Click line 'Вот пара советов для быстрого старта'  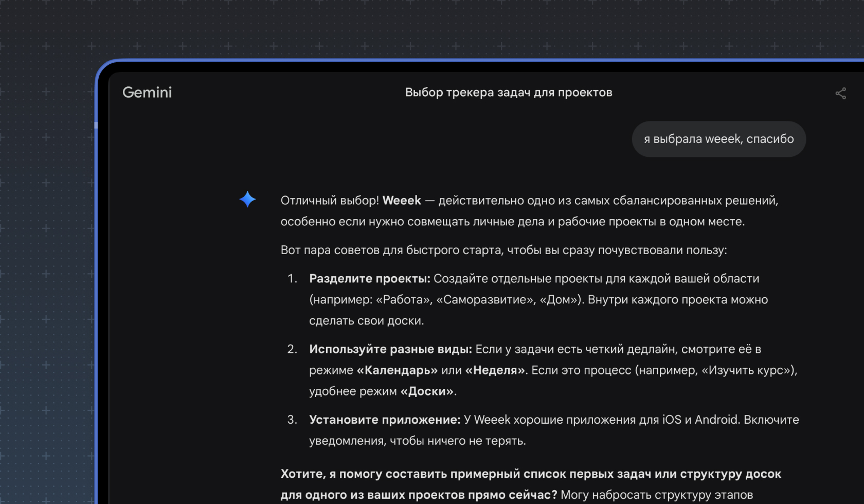point(503,250)
